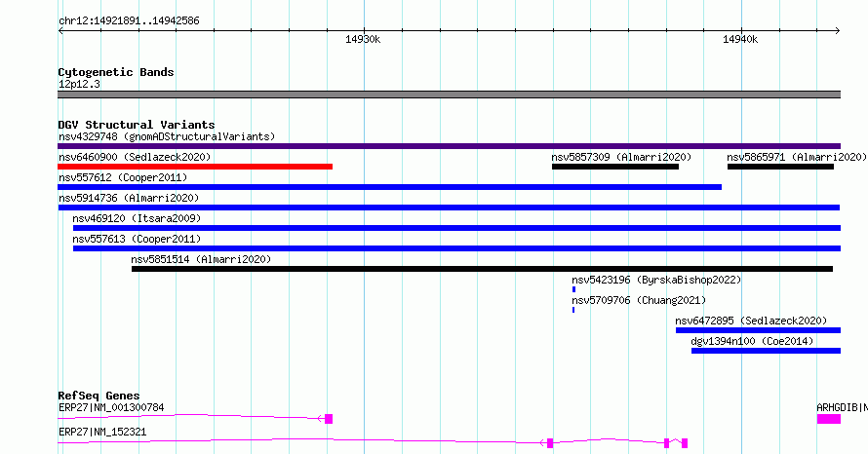This screenshot has height=454, width=868.
Task: Click the blue nsv6472895 variant bar
Action: (759, 330)
